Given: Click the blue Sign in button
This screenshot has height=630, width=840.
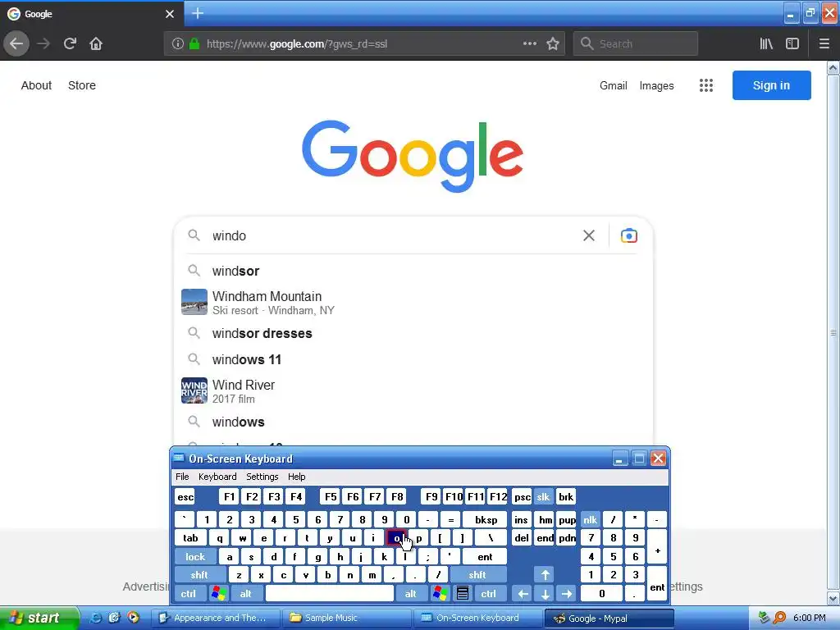Looking at the screenshot, I should [771, 85].
